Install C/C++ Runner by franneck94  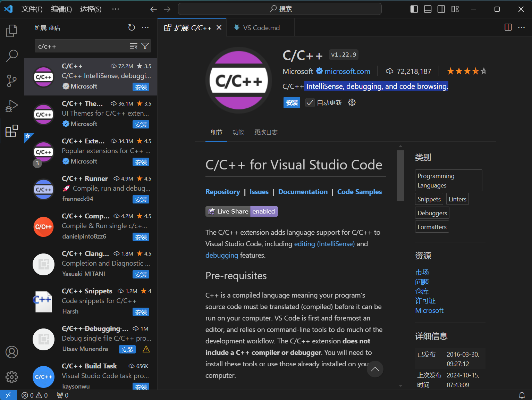(141, 199)
